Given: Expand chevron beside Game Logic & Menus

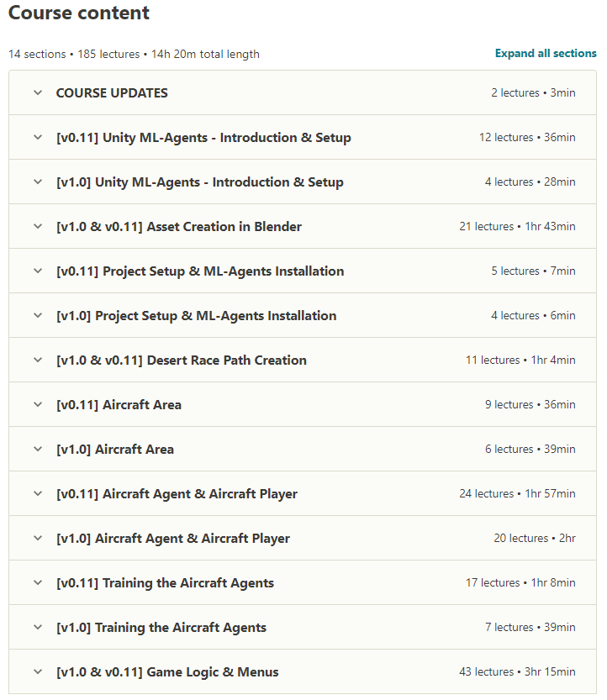Looking at the screenshot, I should [x=38, y=672].
